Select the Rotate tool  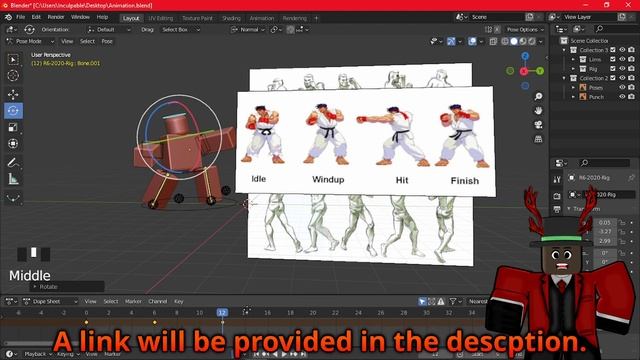click(13, 111)
